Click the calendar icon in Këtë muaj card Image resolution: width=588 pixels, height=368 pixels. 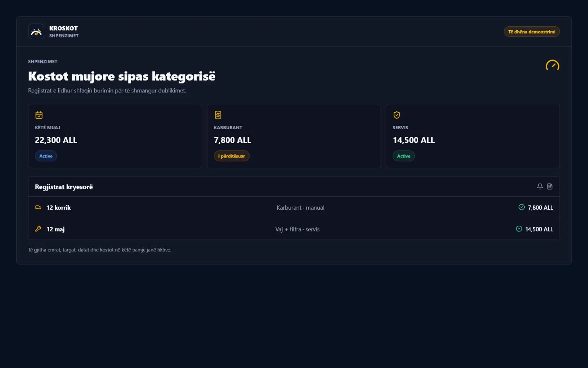[x=39, y=115]
